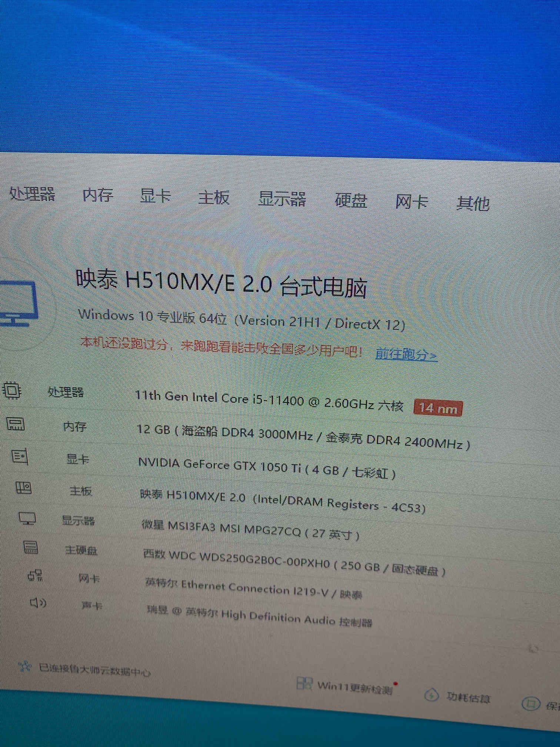The image size is (560, 747).
Task: Click the memory module icon in the 内存 row
Action: (x=16, y=424)
